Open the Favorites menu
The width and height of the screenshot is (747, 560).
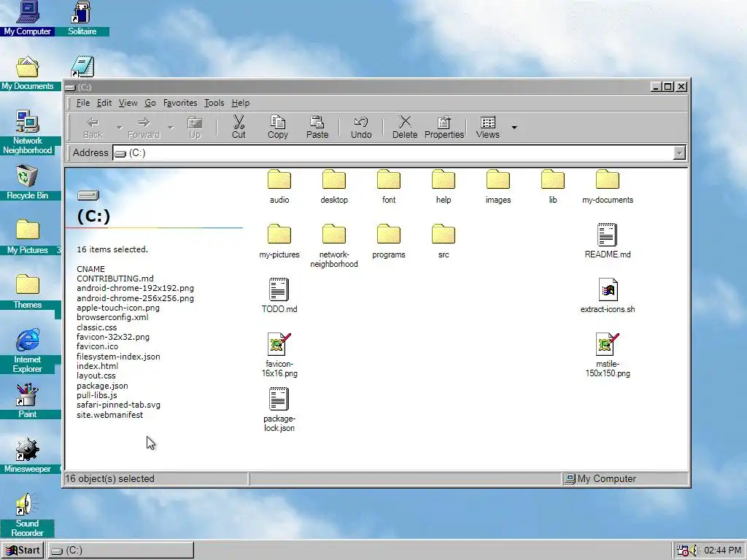[x=180, y=103]
